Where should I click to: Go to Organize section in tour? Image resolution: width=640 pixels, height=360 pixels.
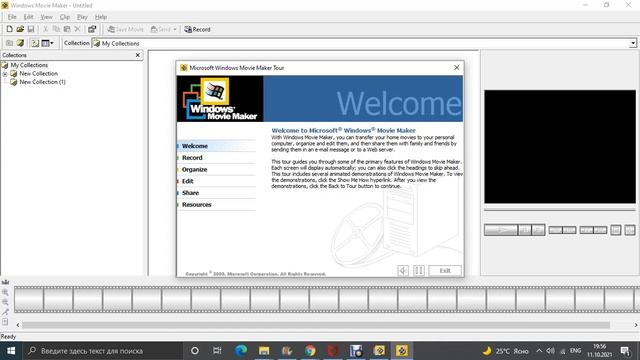tap(216, 169)
